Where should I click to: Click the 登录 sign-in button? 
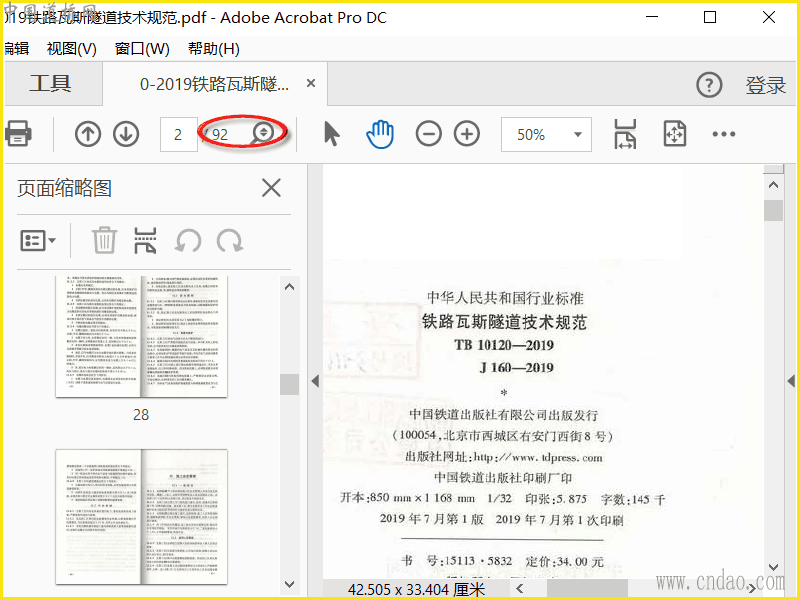click(765, 85)
